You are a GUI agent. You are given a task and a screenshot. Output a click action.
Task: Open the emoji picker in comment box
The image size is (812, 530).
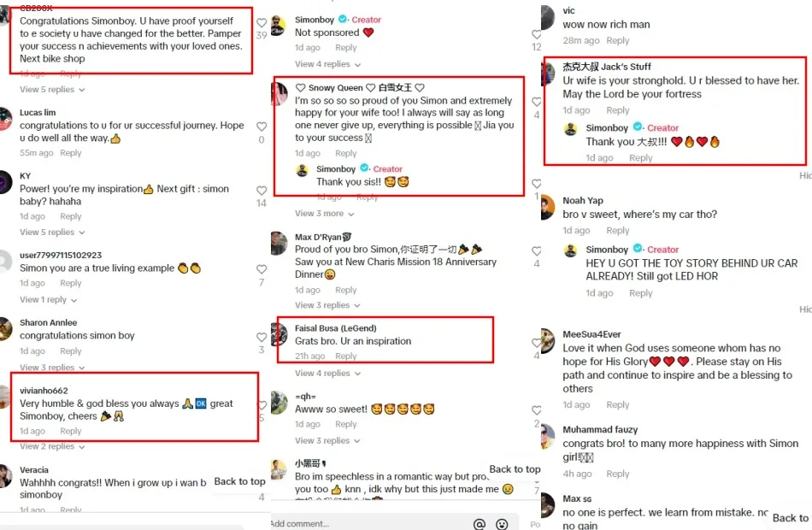tap(502, 523)
